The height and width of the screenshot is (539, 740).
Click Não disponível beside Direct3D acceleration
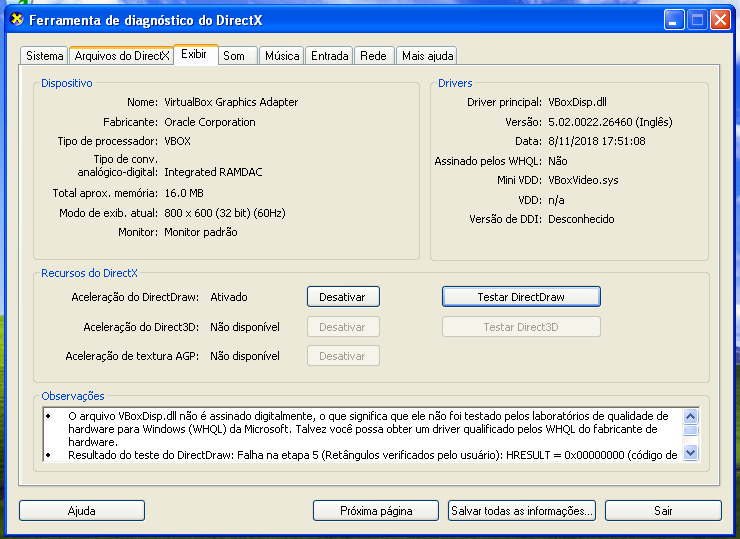(x=245, y=327)
